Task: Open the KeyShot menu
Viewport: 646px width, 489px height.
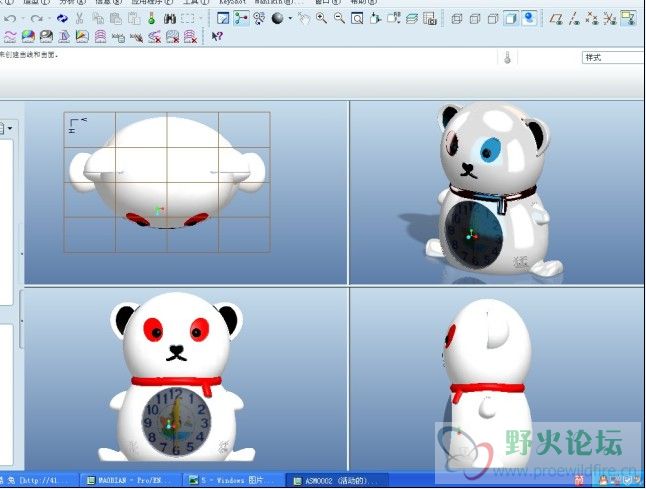Action: click(x=232, y=2)
